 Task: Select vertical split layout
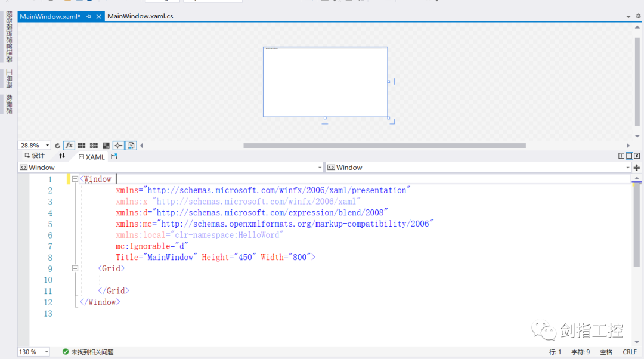click(x=621, y=156)
